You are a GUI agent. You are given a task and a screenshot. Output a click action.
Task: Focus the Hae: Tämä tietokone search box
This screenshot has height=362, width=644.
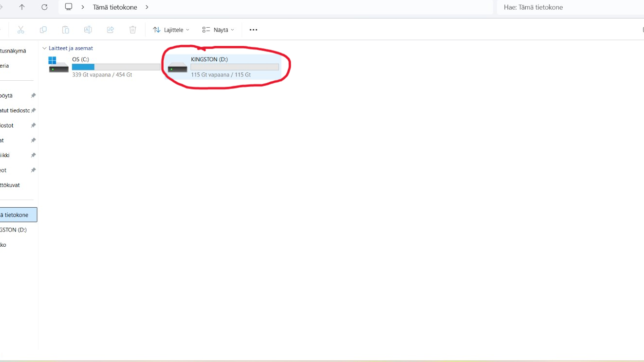click(570, 7)
